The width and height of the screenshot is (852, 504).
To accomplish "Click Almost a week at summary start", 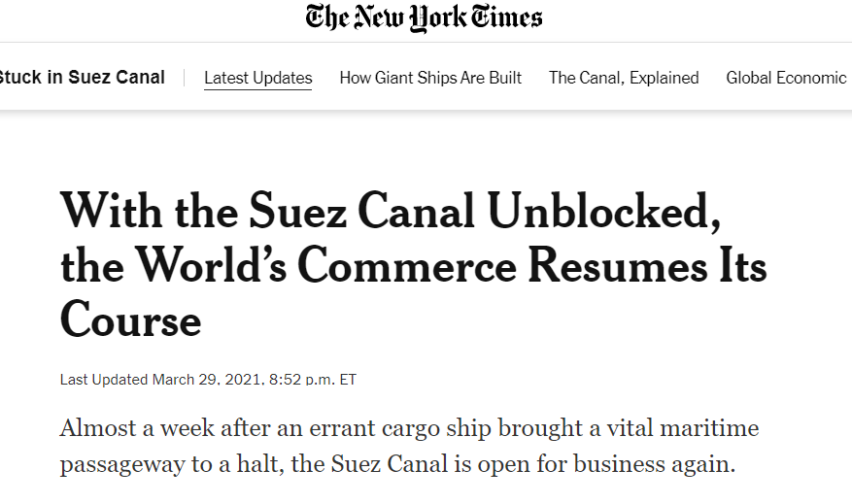I will pos(131,428).
